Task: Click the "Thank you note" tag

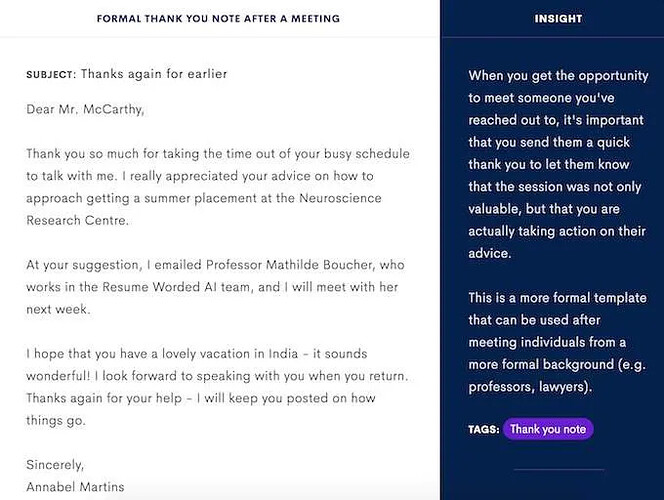Action: 548,429
